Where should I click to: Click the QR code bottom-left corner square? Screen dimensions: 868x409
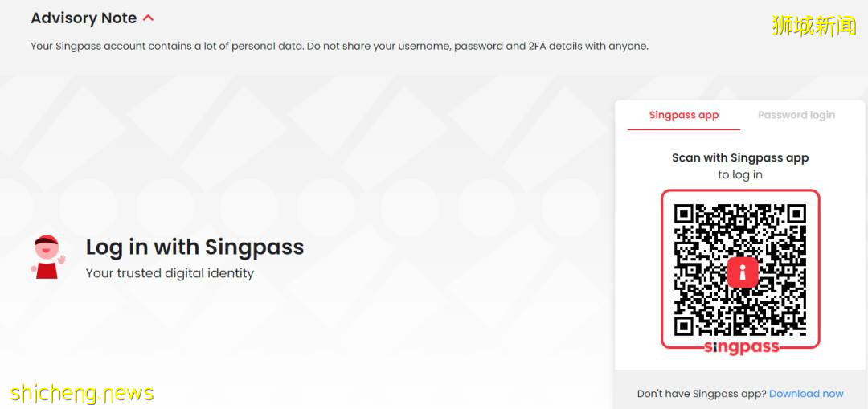[684, 325]
